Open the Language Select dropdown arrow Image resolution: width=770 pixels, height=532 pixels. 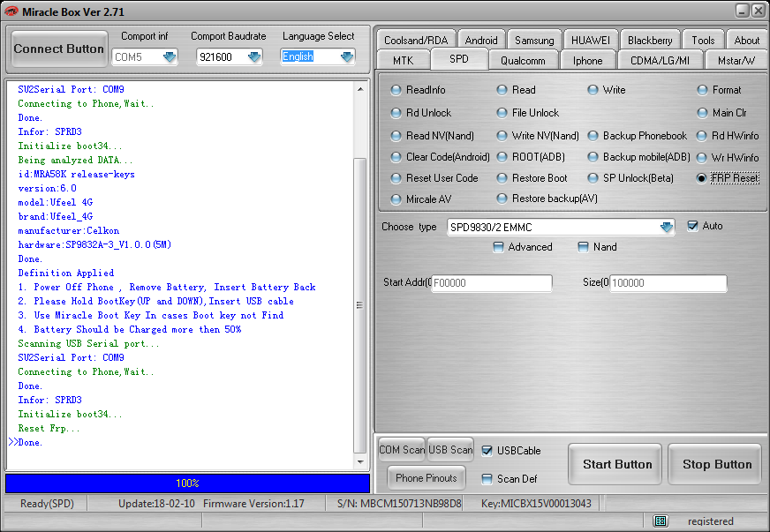point(347,57)
